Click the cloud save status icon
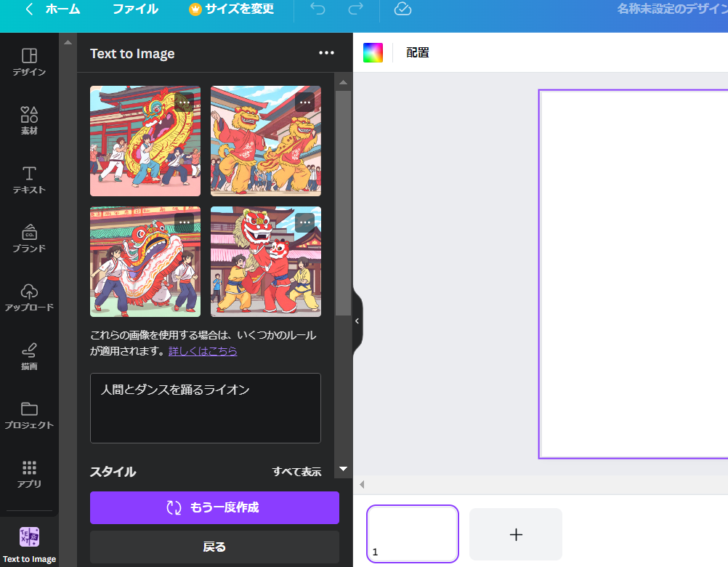Screen dimensions: 728x567 403,9
